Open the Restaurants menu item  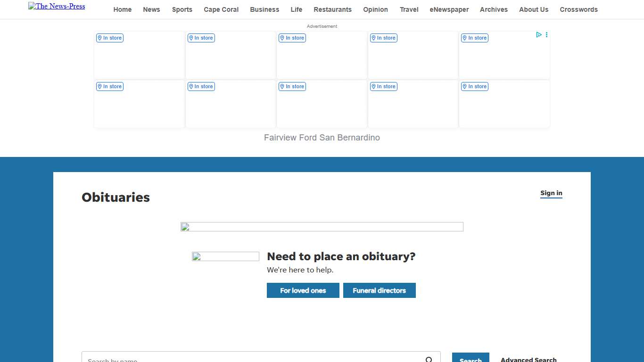click(332, 9)
